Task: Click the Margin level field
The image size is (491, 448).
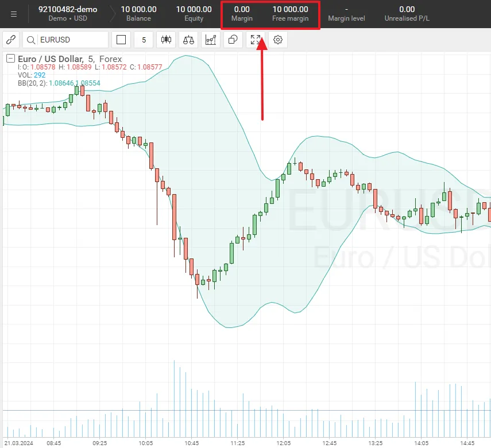Action: [346, 13]
